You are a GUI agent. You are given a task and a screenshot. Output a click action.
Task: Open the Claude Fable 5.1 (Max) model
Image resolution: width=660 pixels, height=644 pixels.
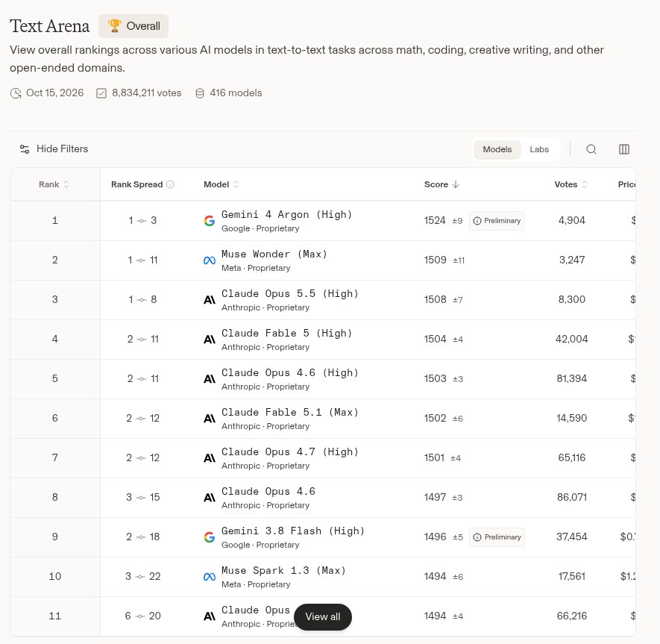(x=290, y=413)
